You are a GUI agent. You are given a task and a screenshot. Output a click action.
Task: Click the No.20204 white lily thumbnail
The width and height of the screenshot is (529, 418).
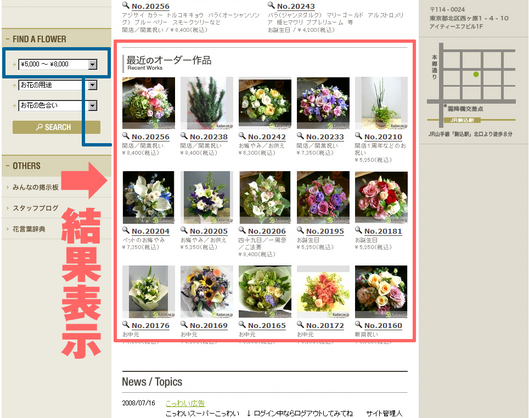[x=148, y=197]
